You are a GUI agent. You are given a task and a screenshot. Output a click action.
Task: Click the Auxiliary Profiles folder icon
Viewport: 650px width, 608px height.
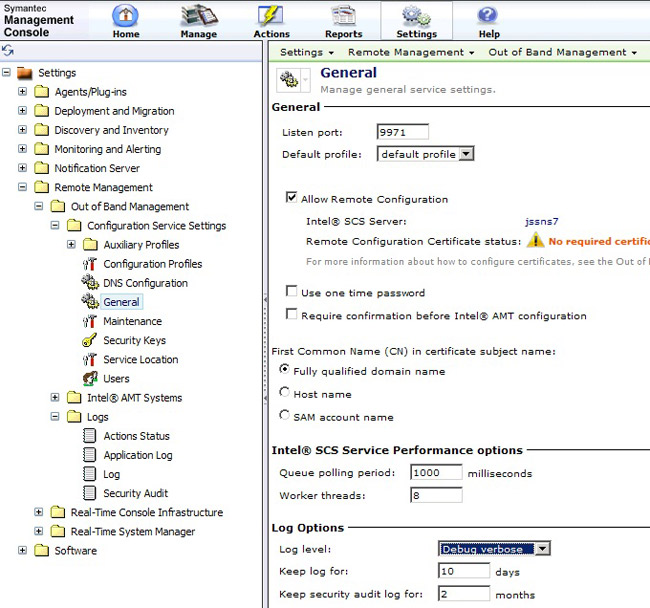tap(90, 245)
